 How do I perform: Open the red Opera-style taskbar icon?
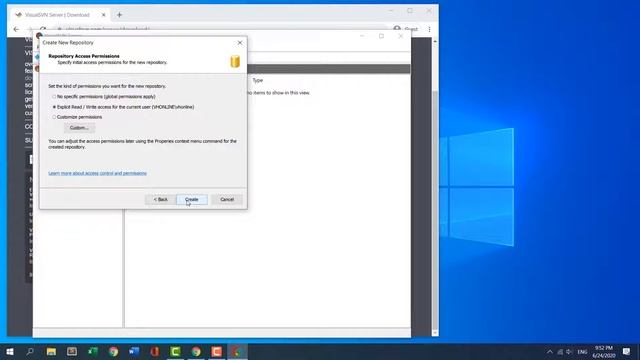pos(155,351)
